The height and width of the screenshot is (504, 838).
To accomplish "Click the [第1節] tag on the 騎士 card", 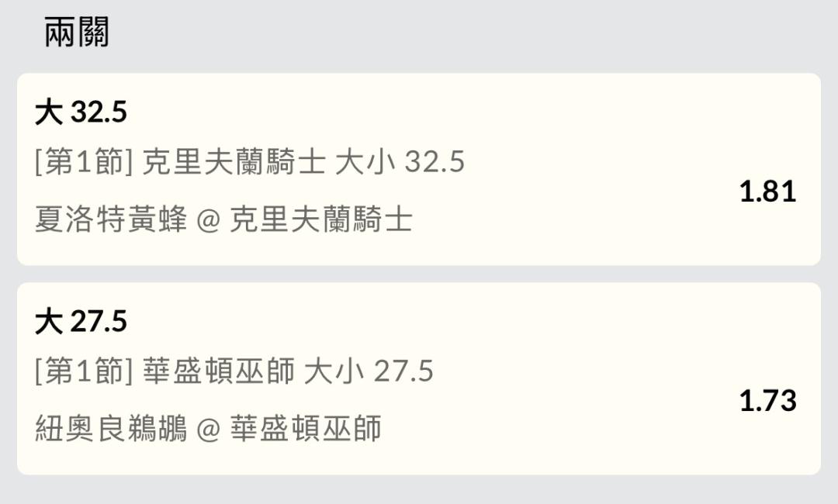I will tap(85, 162).
